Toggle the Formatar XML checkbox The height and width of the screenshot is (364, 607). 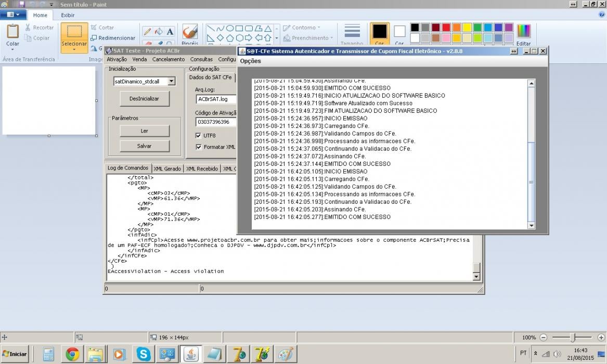[x=198, y=147]
